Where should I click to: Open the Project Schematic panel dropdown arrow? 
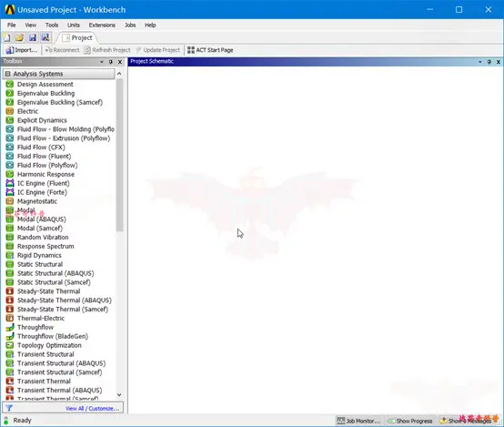480,62
